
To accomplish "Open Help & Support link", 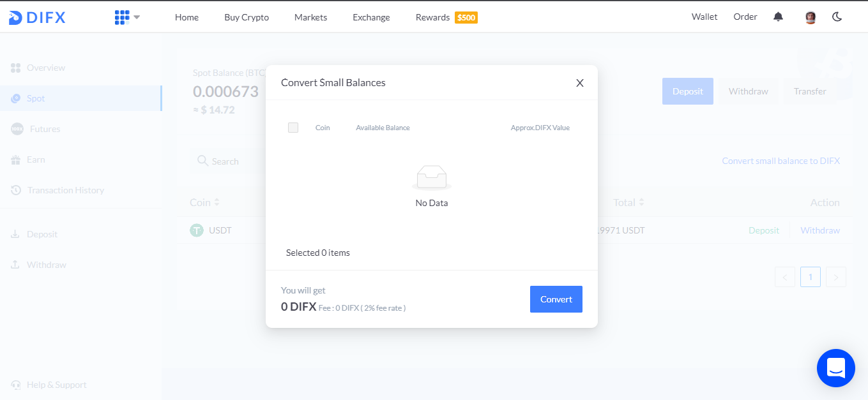I will click(x=57, y=385).
